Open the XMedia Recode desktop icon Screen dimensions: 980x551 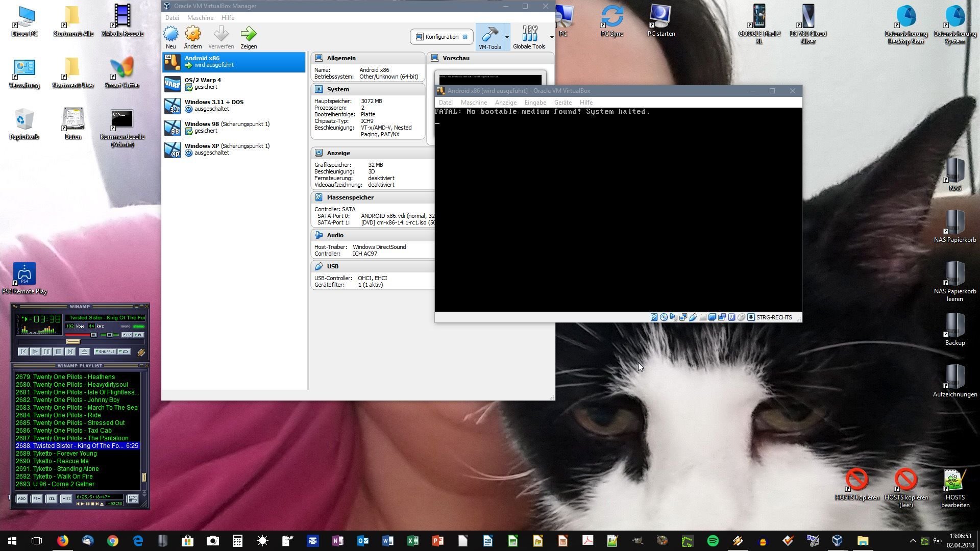pos(122,20)
